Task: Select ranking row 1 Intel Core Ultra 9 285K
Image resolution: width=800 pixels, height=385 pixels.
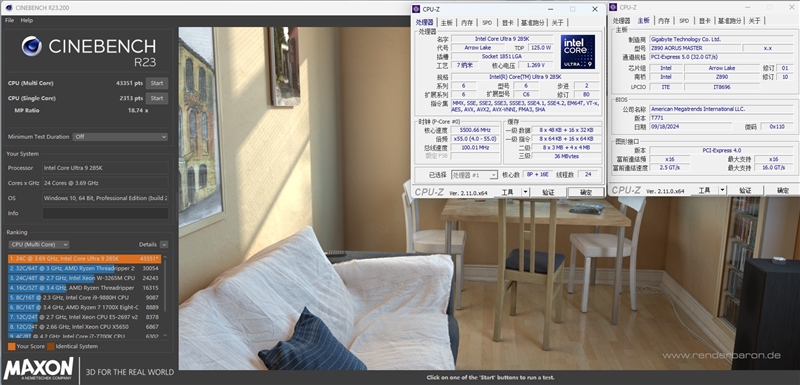Action: pyautogui.click(x=85, y=259)
